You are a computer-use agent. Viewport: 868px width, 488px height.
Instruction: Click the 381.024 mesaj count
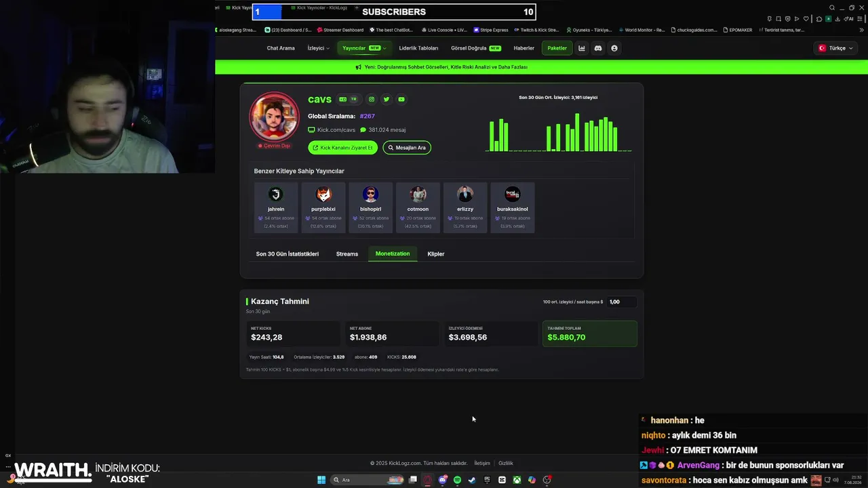coord(383,129)
